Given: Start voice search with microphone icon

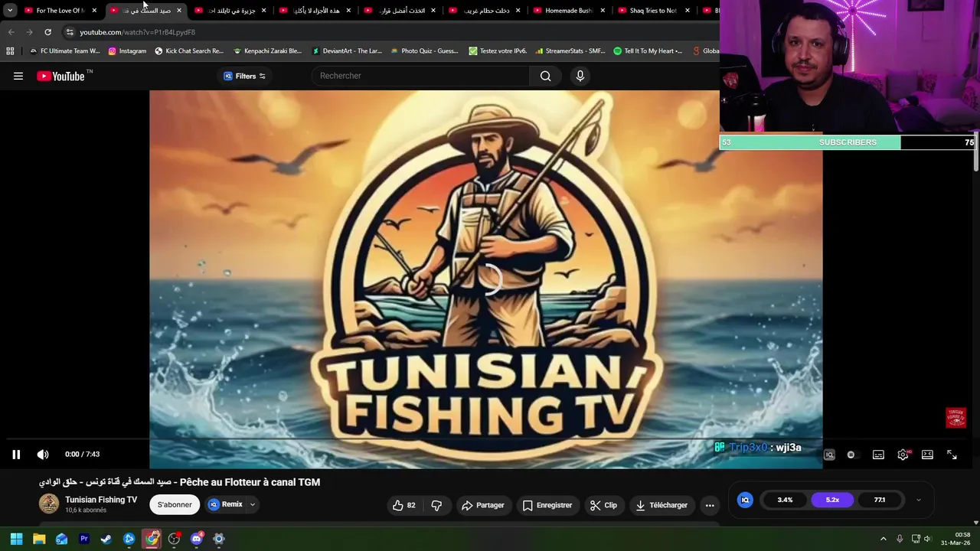Looking at the screenshot, I should pyautogui.click(x=580, y=76).
